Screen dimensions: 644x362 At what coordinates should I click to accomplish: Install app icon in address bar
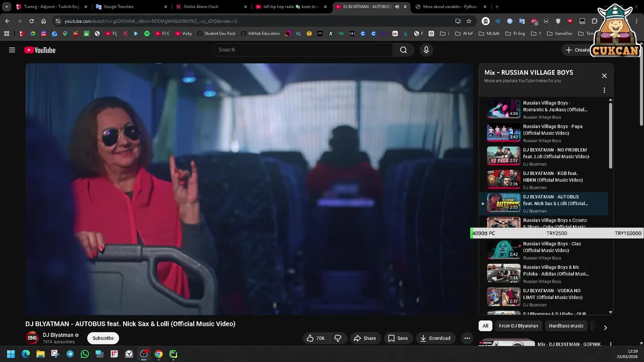(x=458, y=21)
